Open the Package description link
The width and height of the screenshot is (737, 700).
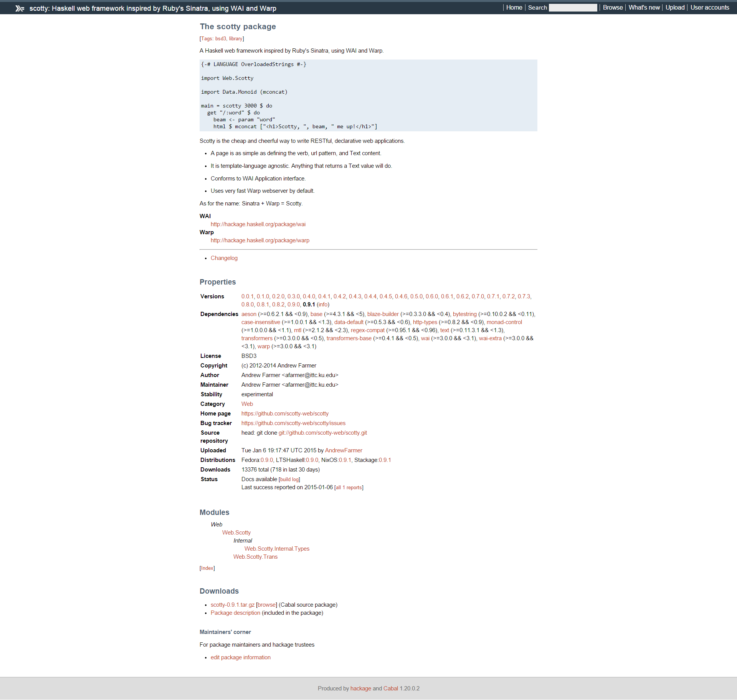235,613
